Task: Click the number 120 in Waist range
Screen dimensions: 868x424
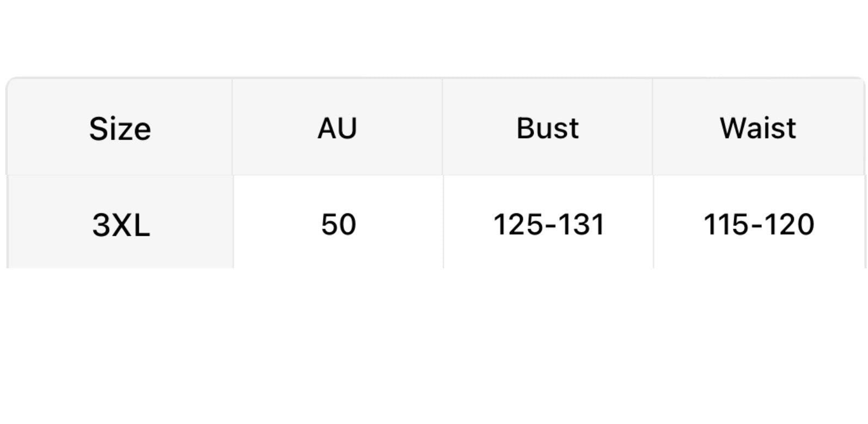Action: [x=793, y=224]
